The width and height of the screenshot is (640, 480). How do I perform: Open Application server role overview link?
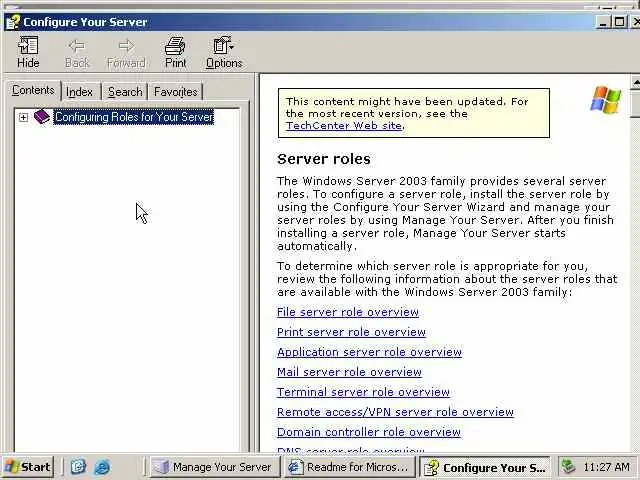pos(369,352)
